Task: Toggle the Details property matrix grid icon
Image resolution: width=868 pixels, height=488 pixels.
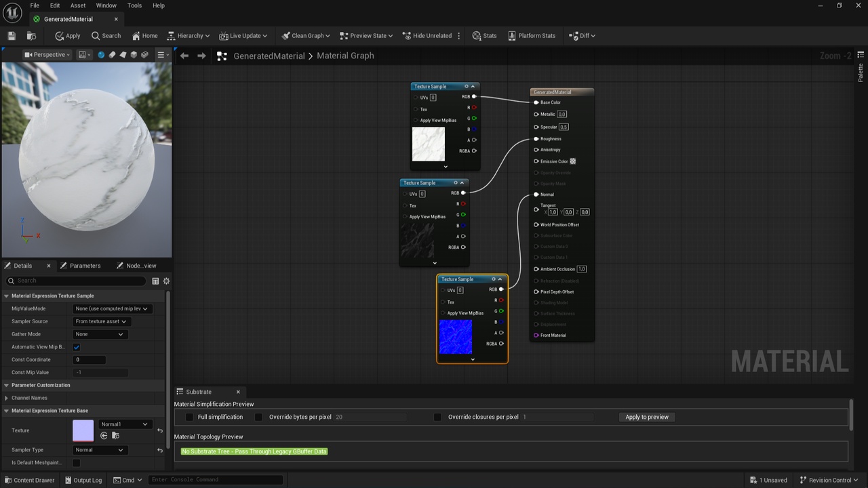Action: pos(155,281)
